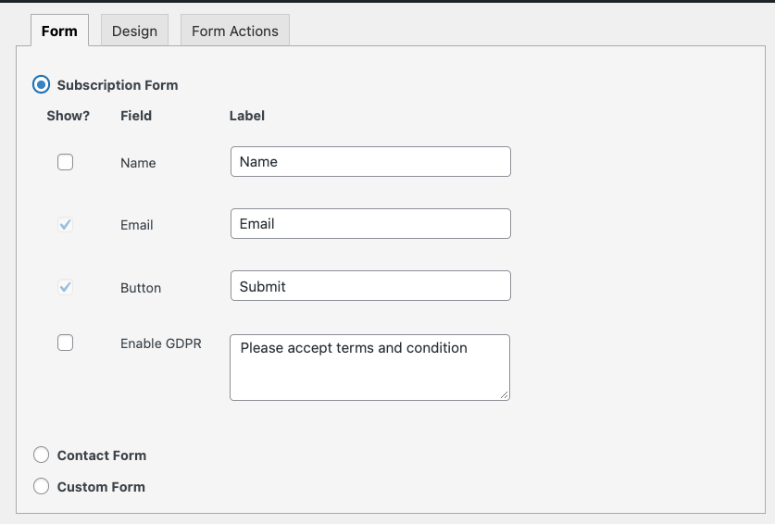
Task: Open the Form Actions tab
Action: click(x=235, y=31)
